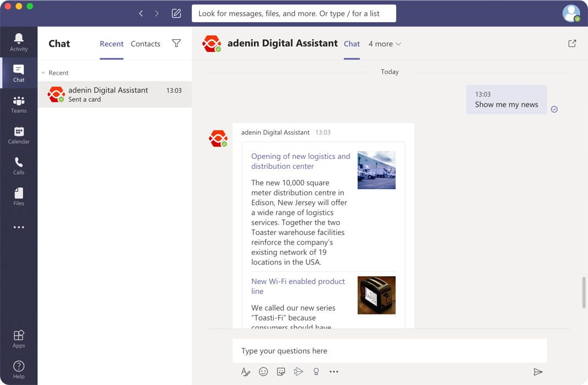Open Opening of new logistics article link
The image size is (588, 385).
(301, 161)
